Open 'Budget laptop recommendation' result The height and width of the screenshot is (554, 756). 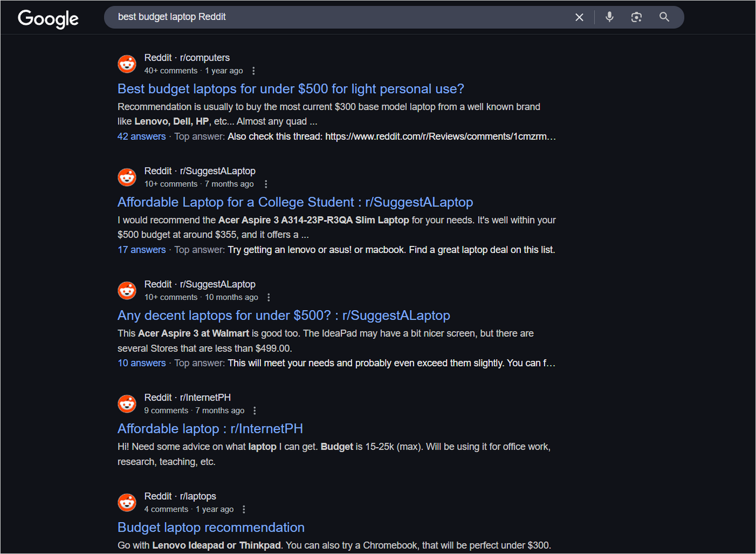coord(211,527)
